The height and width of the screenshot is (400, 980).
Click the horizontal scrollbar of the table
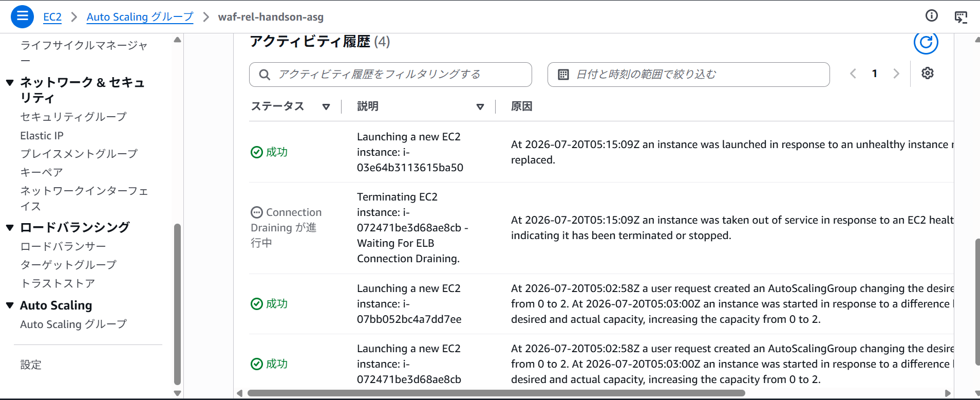[x=496, y=393]
